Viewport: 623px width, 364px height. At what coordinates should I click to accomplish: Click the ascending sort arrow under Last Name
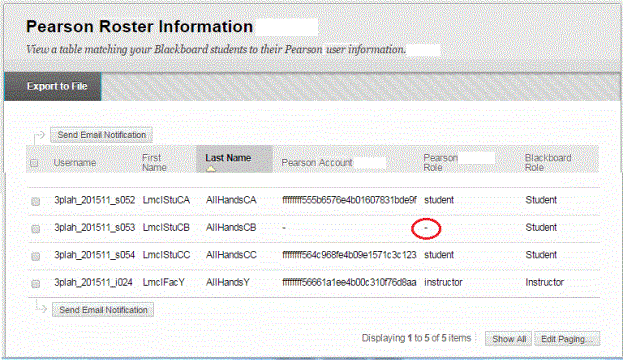point(211,168)
